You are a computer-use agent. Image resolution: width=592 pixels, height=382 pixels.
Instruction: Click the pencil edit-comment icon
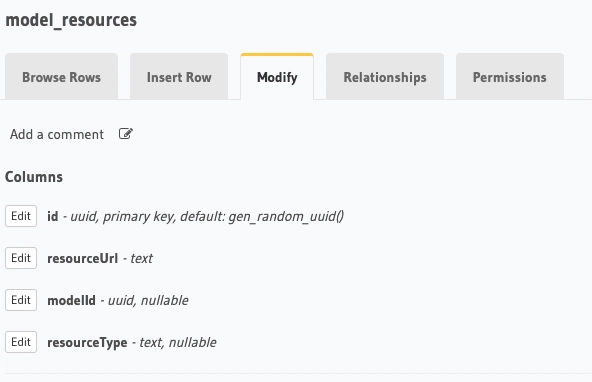pos(126,134)
